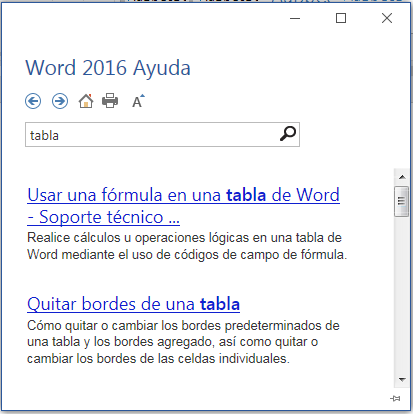
Task: Minimize the Help window
Action: tap(295, 18)
